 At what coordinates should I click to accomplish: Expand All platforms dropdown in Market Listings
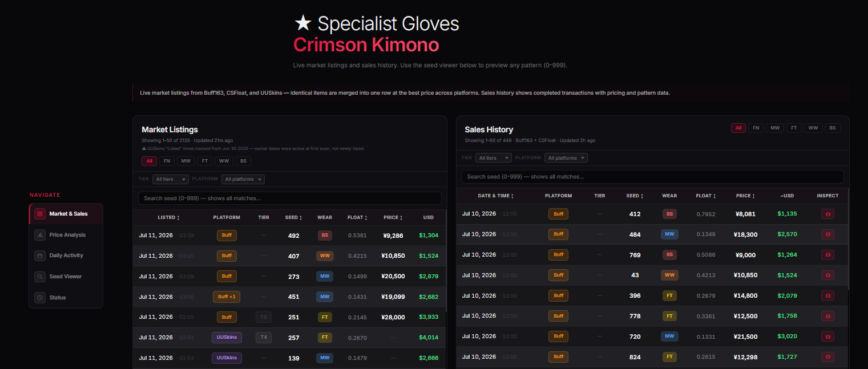pyautogui.click(x=243, y=179)
